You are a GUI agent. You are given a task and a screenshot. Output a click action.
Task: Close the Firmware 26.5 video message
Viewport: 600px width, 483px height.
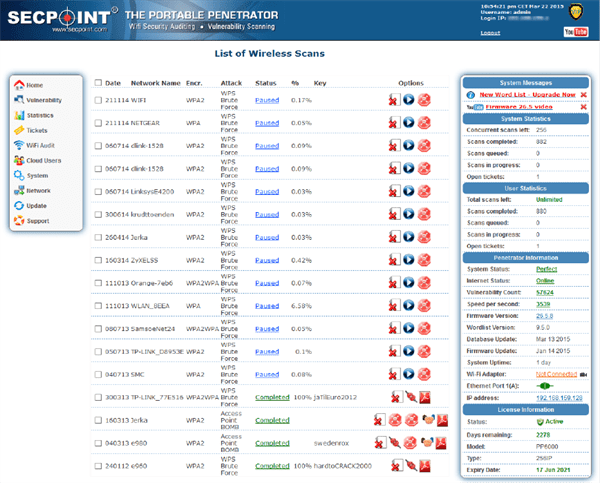583,106
